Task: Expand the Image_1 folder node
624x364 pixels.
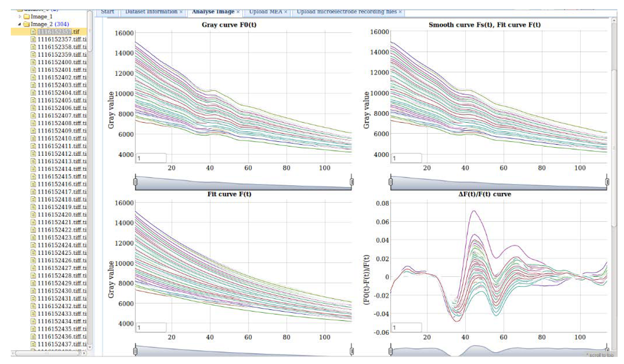Action: (x=20, y=17)
